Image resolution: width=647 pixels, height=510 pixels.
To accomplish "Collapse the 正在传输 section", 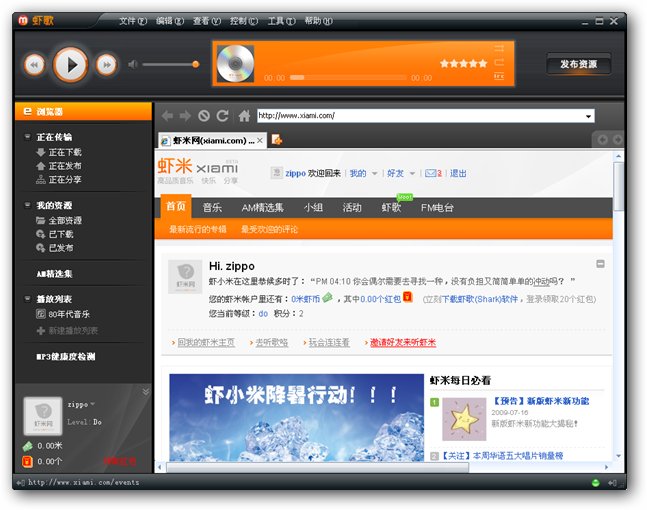I will pos(28,137).
